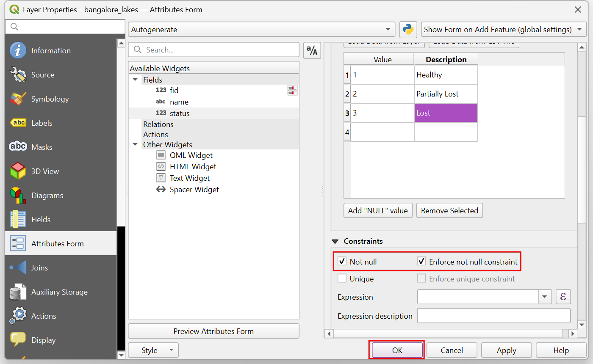Collapse the Constraints section triangle
This screenshot has width=593, height=364.
[x=335, y=241]
